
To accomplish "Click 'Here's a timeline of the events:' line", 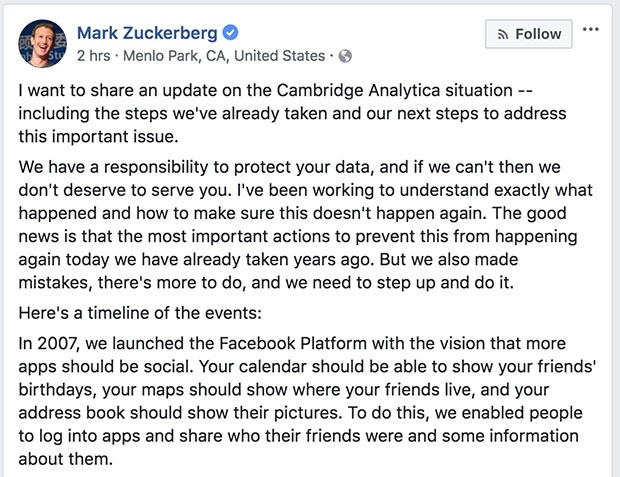I will click(x=140, y=313).
